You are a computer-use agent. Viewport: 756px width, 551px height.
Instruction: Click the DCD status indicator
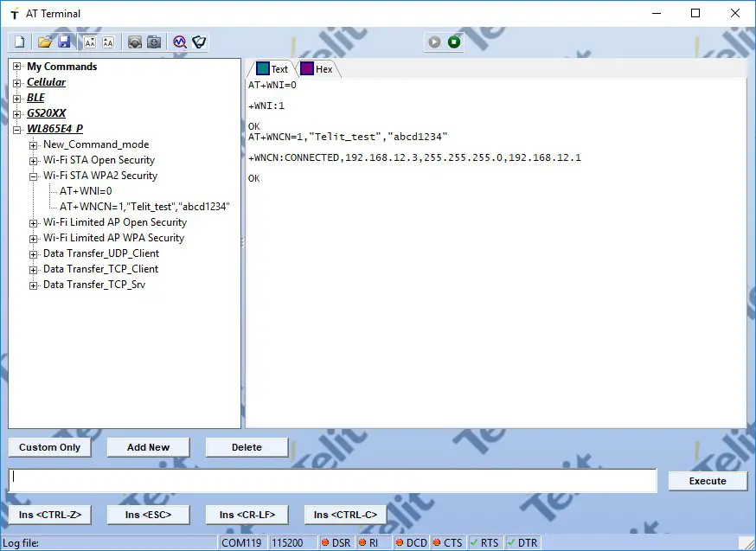[411, 543]
